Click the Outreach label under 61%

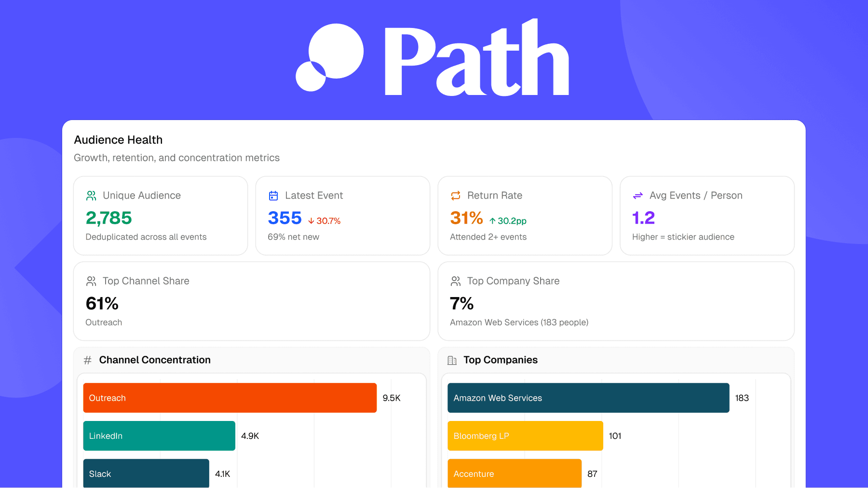104,322
